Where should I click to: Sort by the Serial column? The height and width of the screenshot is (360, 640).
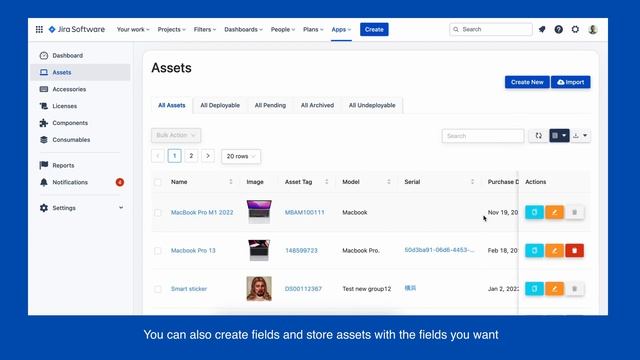(472, 182)
